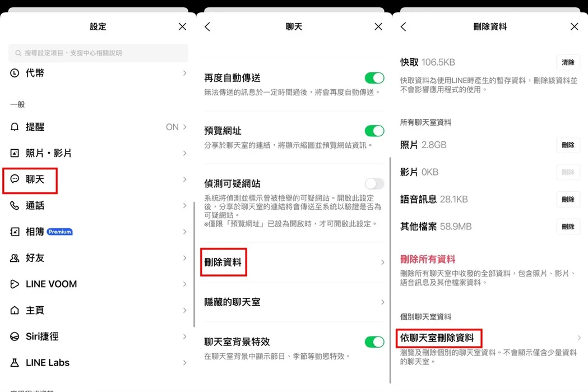Toggle 預覽網址 switch
Screen dimensions: 588x392
pyautogui.click(x=374, y=131)
